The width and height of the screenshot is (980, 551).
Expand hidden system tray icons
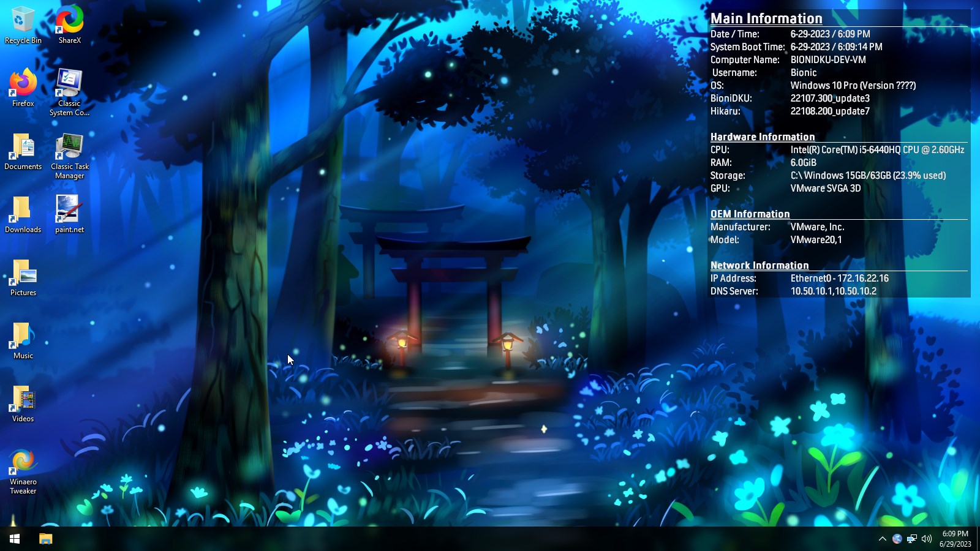pos(883,539)
